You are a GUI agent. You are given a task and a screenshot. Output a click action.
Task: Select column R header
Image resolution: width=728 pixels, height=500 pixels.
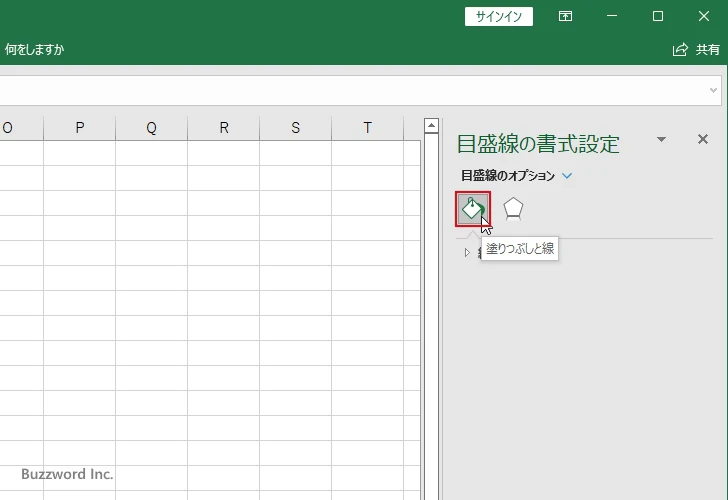(223, 128)
